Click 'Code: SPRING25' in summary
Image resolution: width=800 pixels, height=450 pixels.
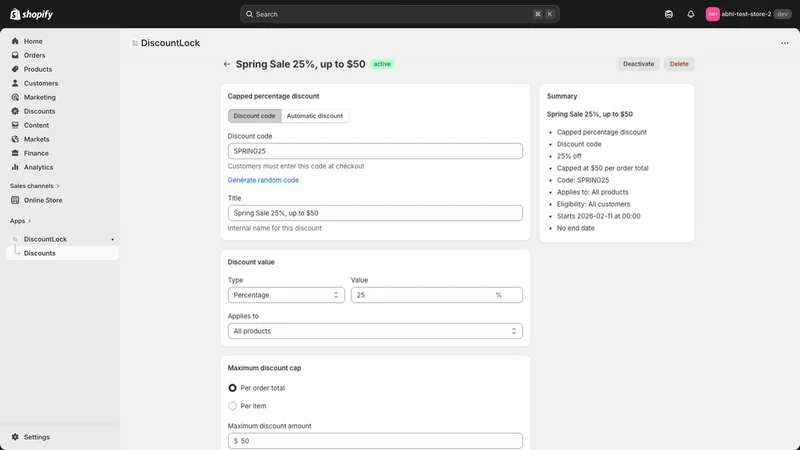click(583, 180)
